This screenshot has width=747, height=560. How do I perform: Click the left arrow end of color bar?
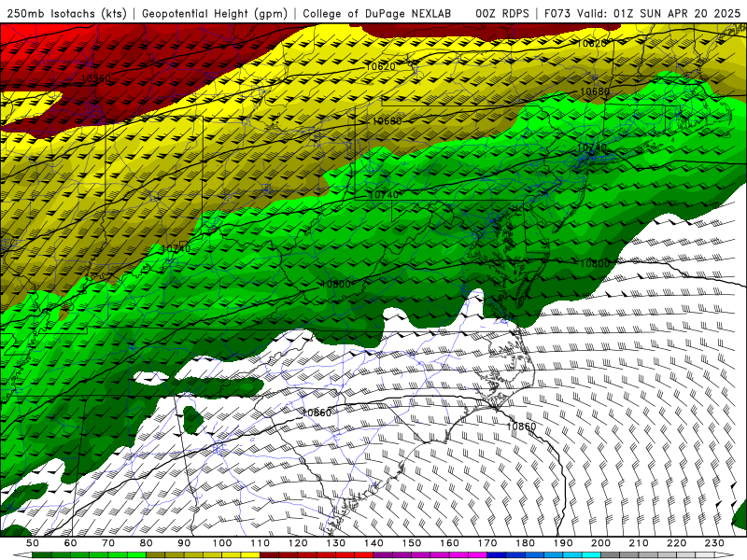21,555
